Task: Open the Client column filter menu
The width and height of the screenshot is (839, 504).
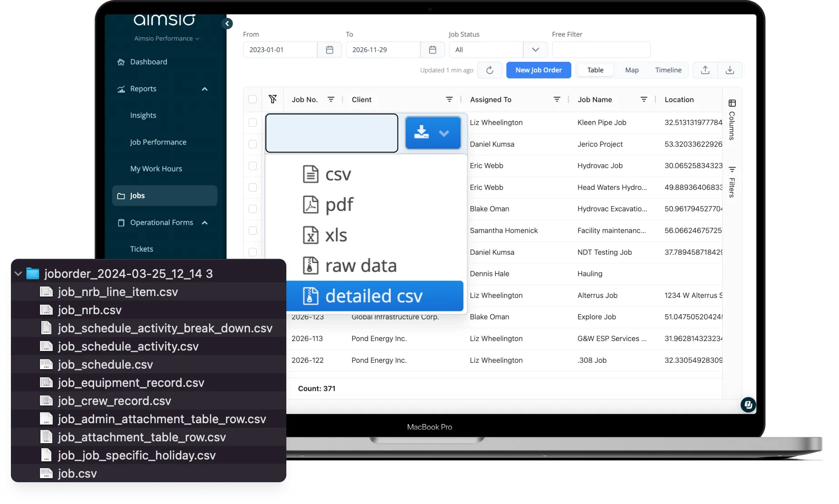Action: [449, 99]
